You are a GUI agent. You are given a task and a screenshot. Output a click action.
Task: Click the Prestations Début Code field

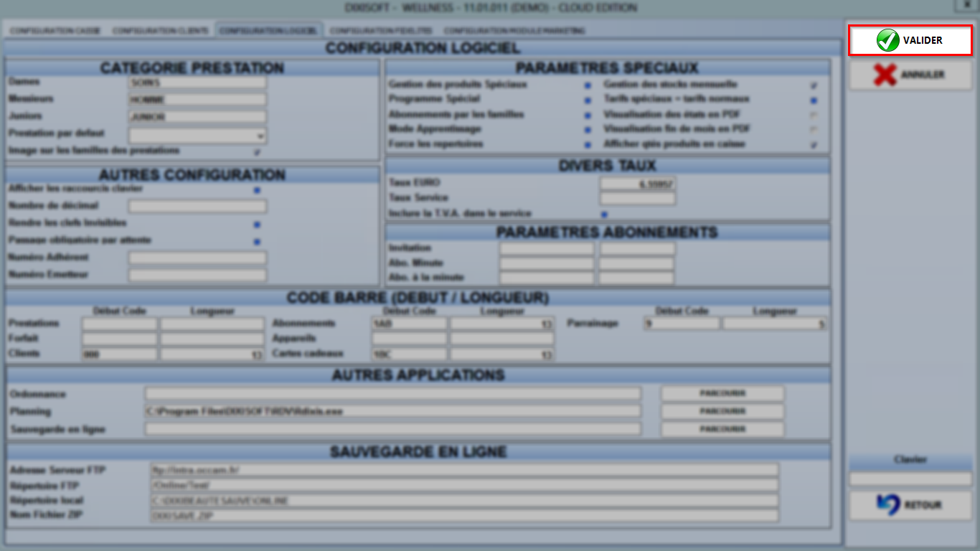coord(120,324)
